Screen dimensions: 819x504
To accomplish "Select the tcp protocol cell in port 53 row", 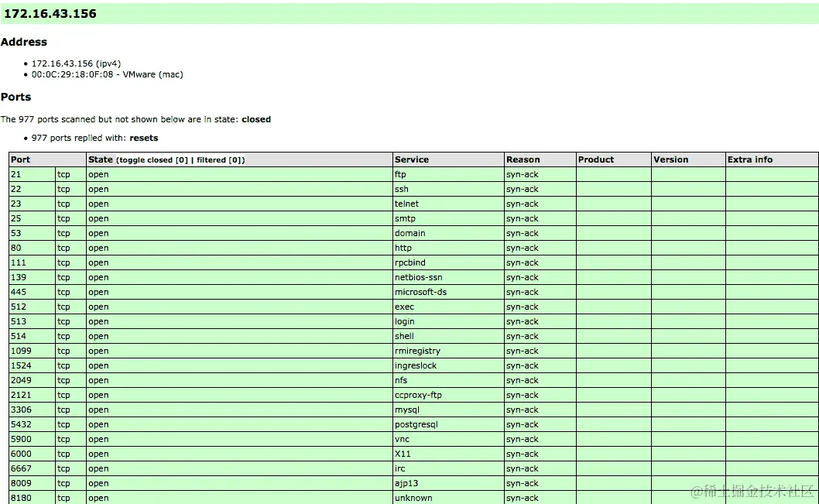I will point(70,233).
